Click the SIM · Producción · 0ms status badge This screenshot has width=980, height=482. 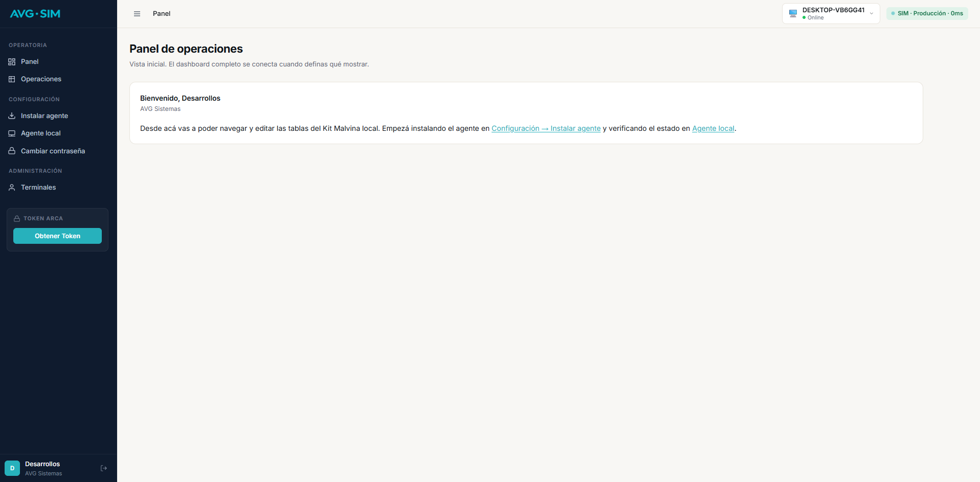[x=927, y=14]
